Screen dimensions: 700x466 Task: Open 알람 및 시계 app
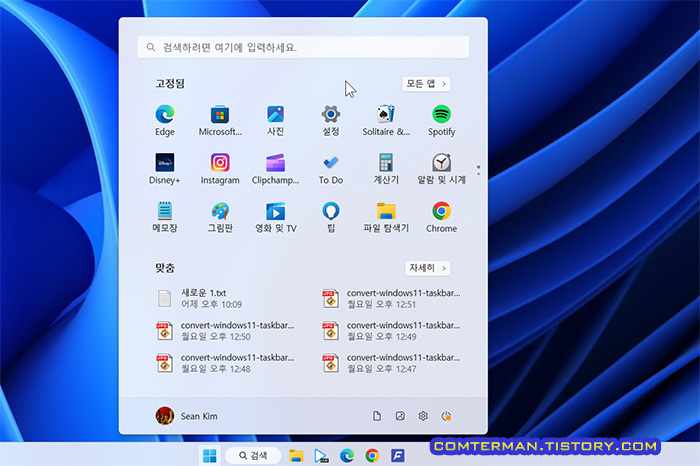point(442,169)
